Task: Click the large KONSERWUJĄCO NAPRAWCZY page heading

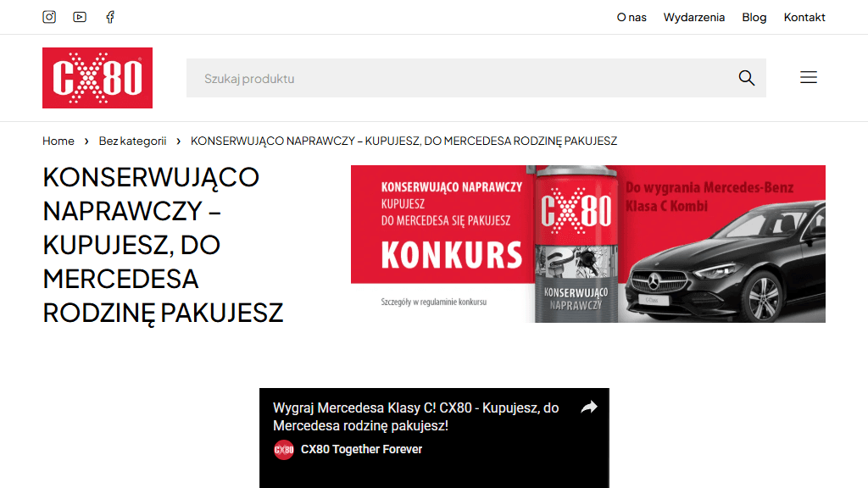Action: click(163, 245)
